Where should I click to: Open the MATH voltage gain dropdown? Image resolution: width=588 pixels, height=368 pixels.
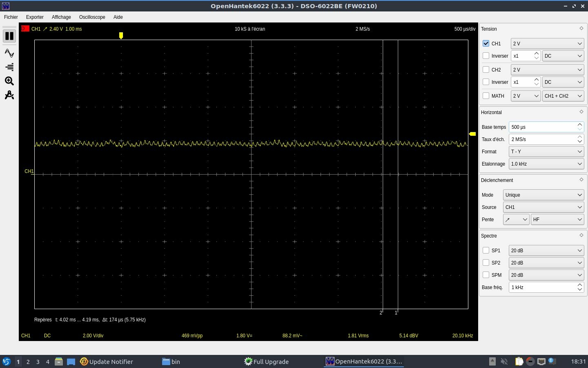click(526, 96)
